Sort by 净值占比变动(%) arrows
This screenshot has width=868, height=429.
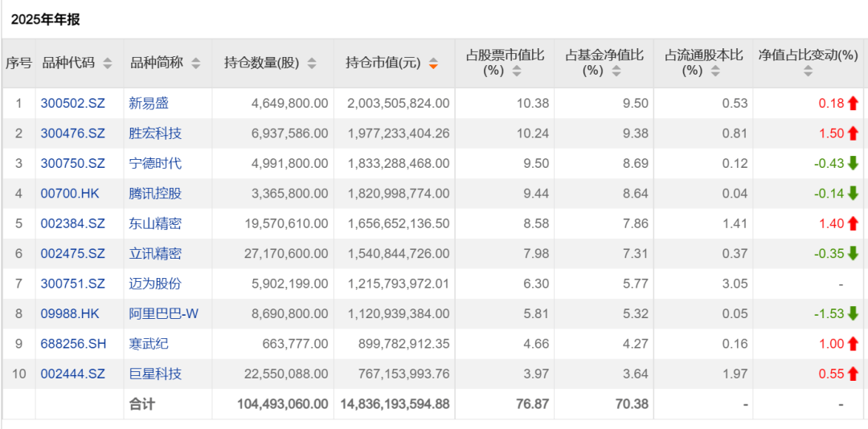click(x=808, y=71)
